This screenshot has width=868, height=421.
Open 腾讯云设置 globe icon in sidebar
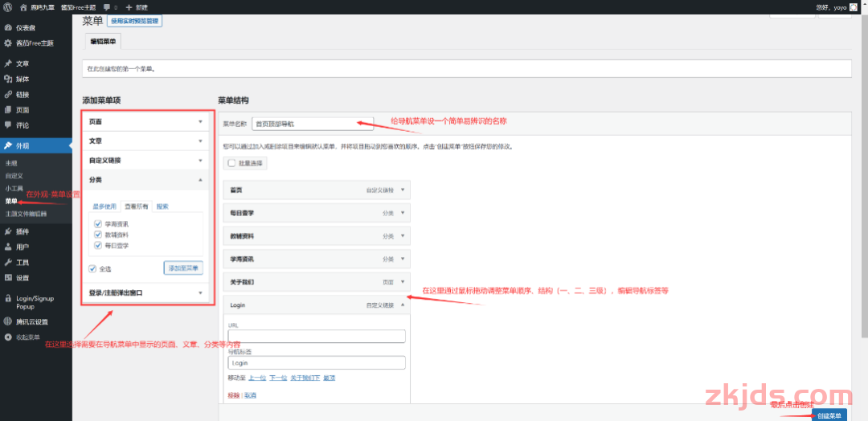(8, 322)
